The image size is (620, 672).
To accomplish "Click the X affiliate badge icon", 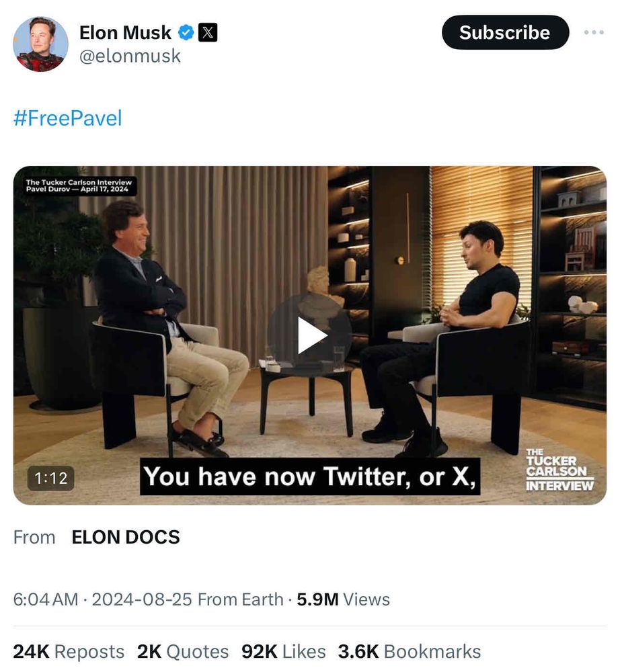I will [x=208, y=32].
